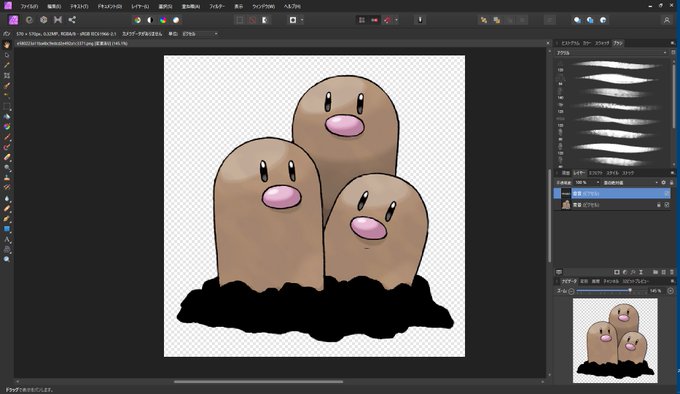Apply Auto Contrast half-circle icon
This screenshot has height=394, width=680.
point(150,20)
